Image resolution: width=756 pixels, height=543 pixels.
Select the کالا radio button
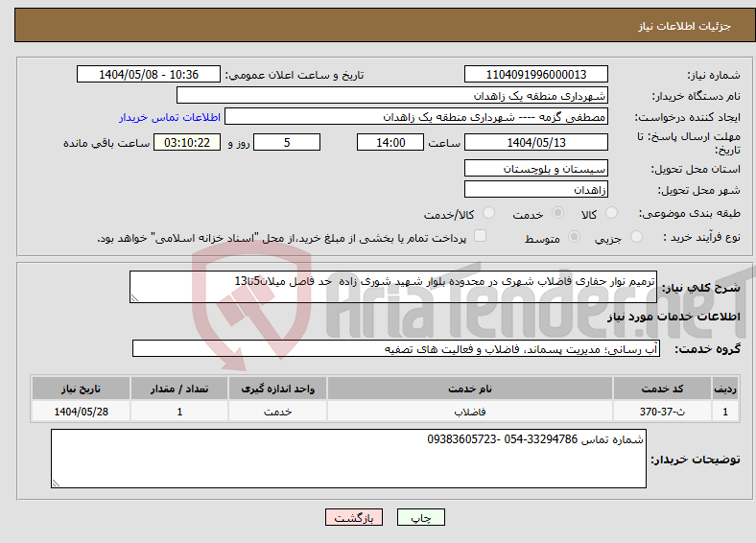611,213
